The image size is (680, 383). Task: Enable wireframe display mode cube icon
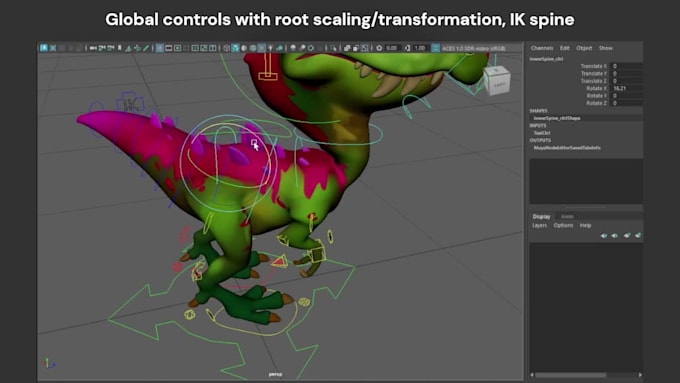(x=226, y=48)
